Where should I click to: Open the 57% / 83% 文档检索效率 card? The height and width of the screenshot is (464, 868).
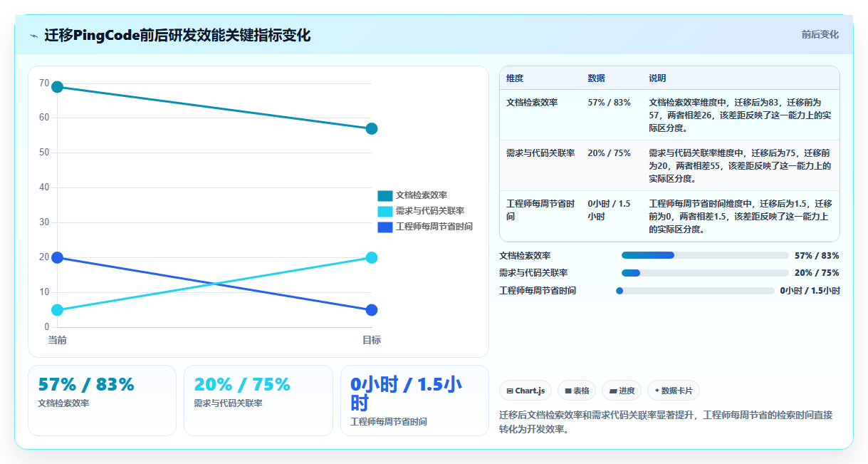pos(102,401)
